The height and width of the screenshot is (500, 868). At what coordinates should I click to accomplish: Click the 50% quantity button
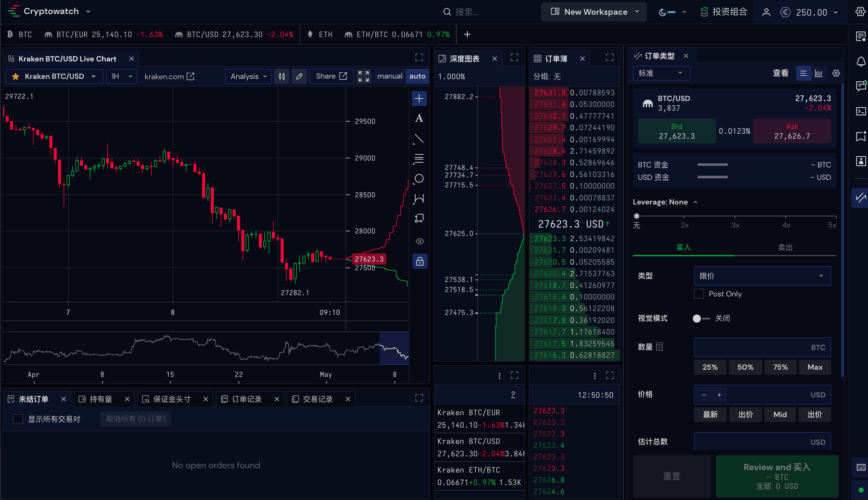click(745, 368)
